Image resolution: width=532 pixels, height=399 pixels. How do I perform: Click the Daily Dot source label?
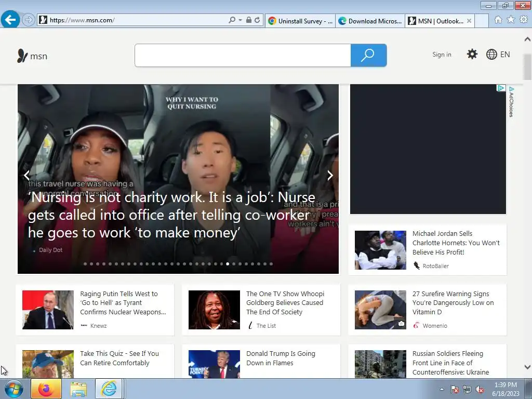[50, 250]
